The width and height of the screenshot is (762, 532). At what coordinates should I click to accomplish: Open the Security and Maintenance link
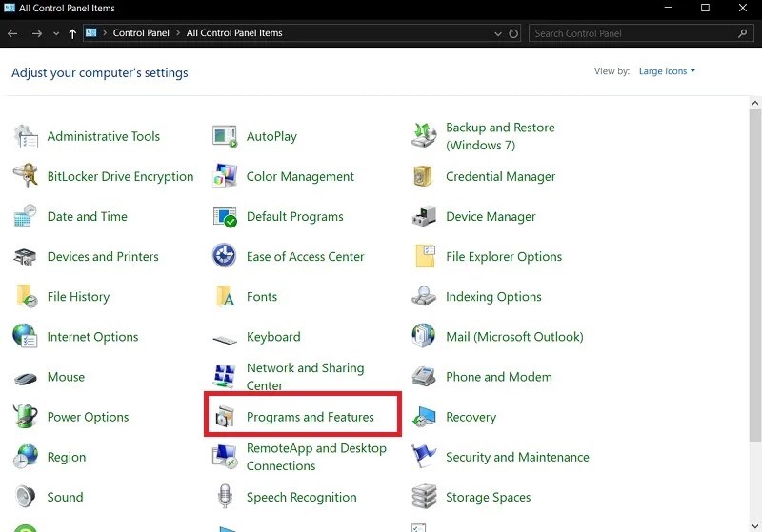pos(517,457)
